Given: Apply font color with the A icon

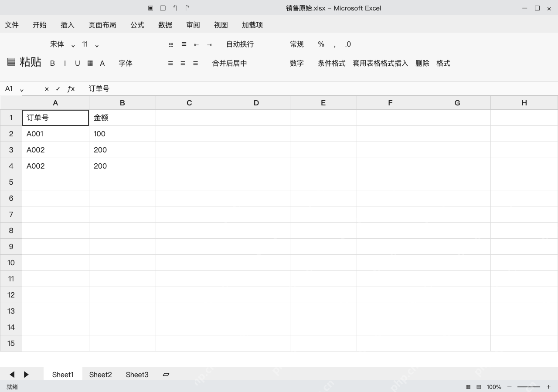Looking at the screenshot, I should click(x=102, y=63).
